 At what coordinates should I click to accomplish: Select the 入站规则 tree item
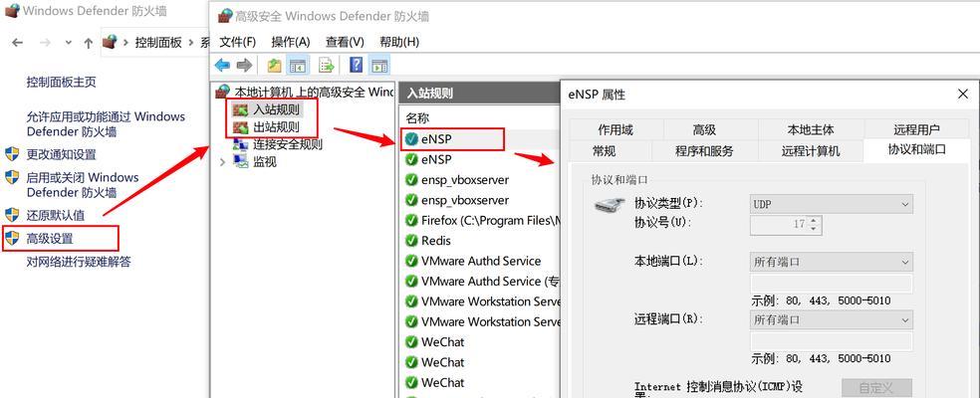click(276, 110)
